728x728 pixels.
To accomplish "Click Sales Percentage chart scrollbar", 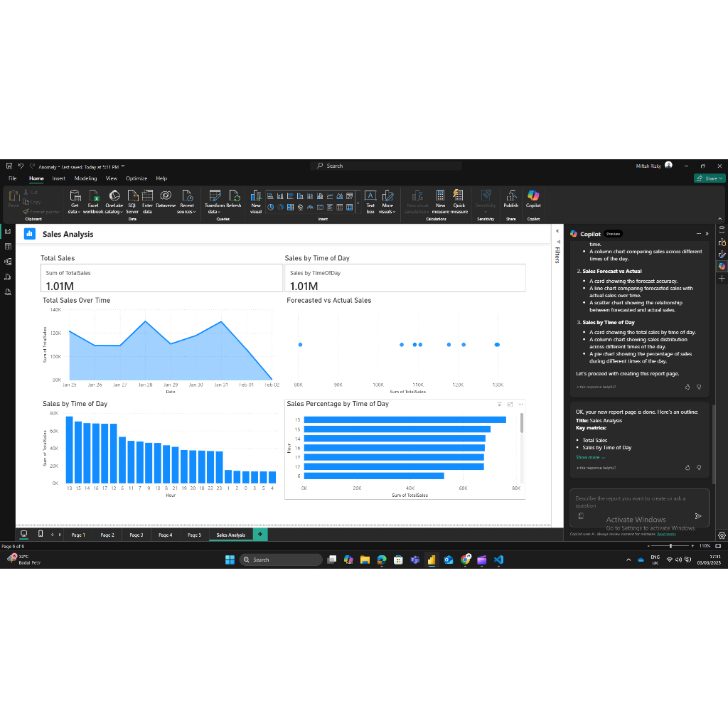I will point(522,423).
